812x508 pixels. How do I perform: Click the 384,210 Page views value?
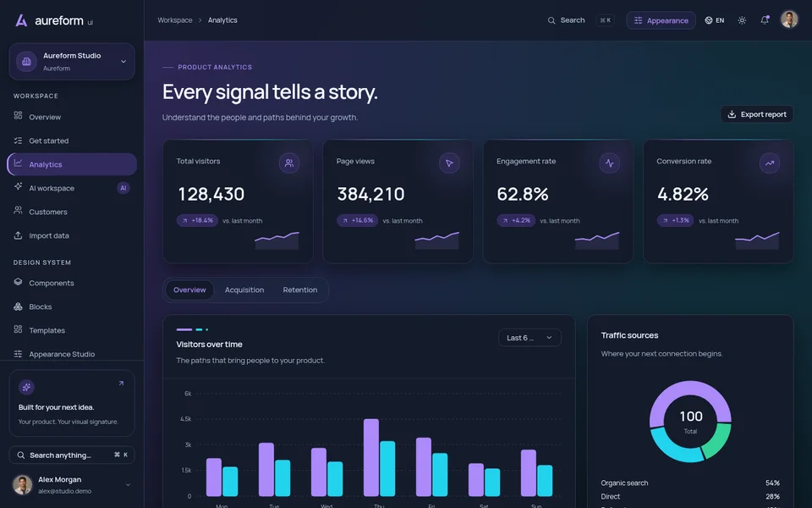pyautogui.click(x=370, y=194)
